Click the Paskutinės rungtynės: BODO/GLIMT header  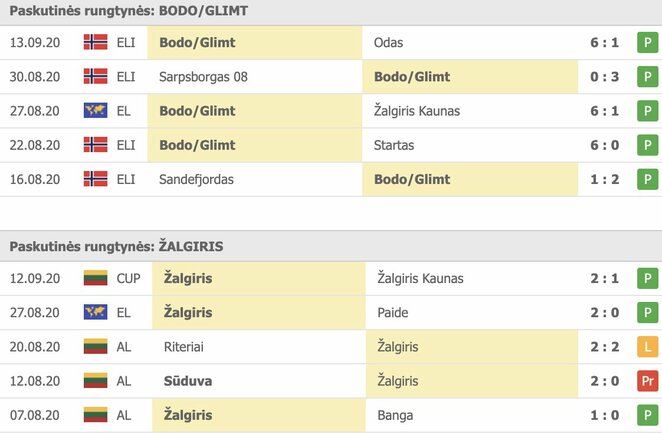(129, 11)
